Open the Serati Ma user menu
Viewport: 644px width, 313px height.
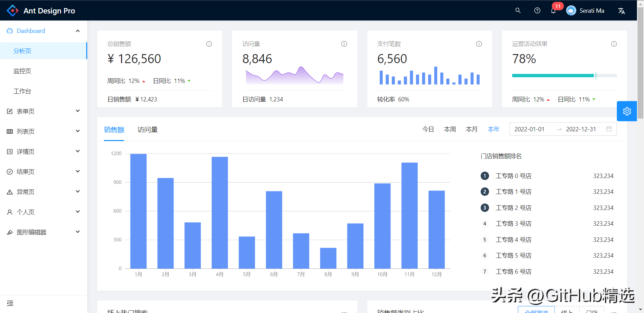pyautogui.click(x=585, y=11)
